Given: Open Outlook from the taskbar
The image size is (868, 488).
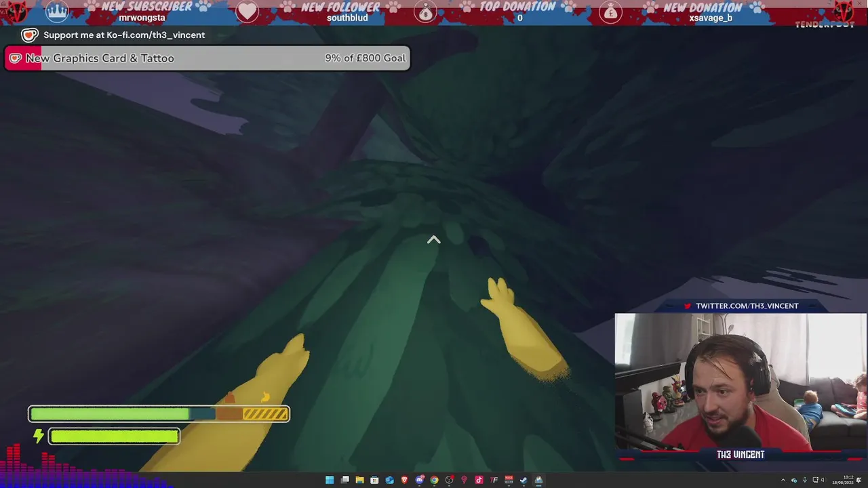Looking at the screenshot, I should click(x=390, y=480).
